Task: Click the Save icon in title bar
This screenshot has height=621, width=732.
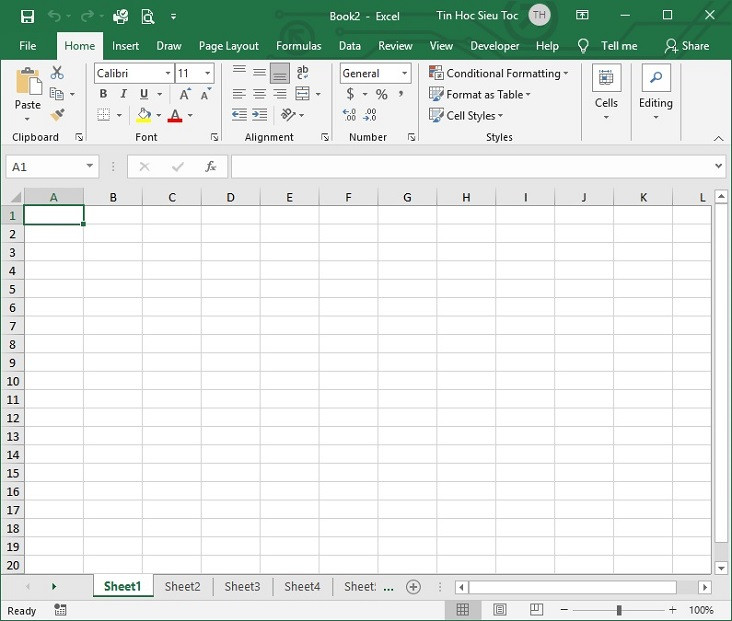Action: tap(27, 16)
